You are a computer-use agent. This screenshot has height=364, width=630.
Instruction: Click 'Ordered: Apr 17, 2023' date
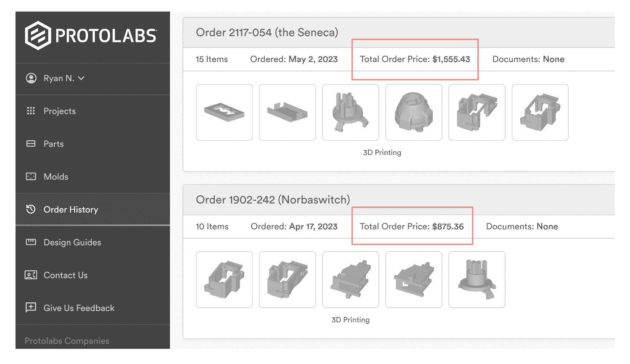[294, 227]
